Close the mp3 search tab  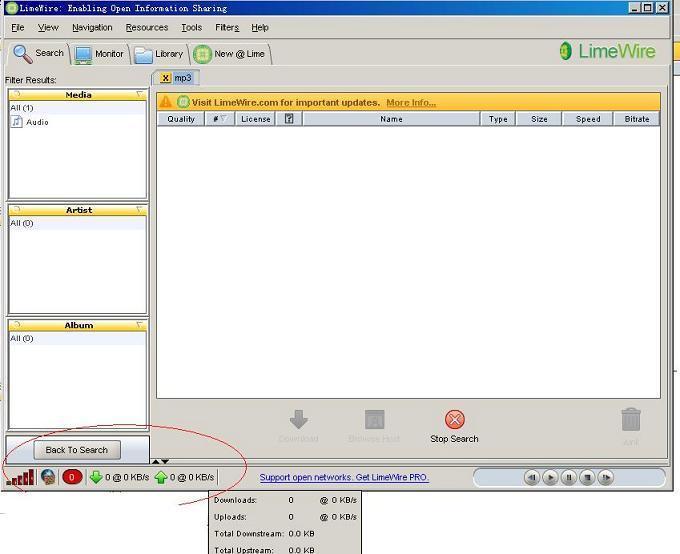(x=165, y=78)
